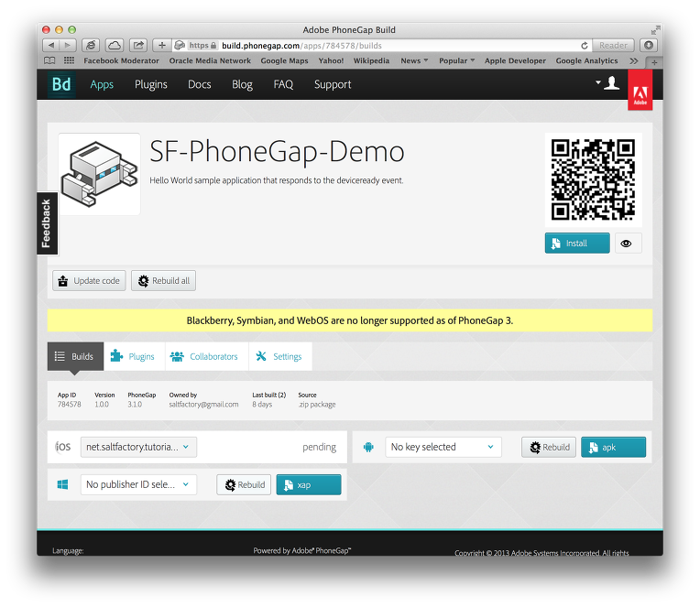Screen dimensions: 700x607
Task: Open the Google Analytics bookmark
Action: point(586,60)
